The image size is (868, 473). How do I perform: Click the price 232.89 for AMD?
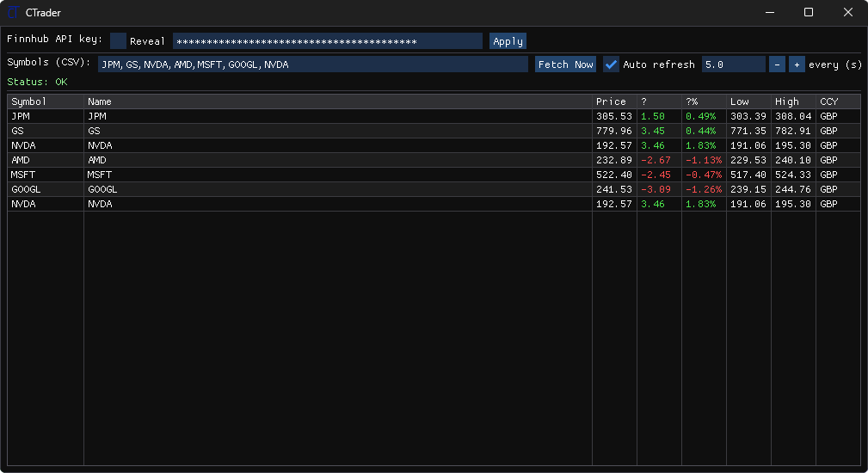[x=614, y=160]
